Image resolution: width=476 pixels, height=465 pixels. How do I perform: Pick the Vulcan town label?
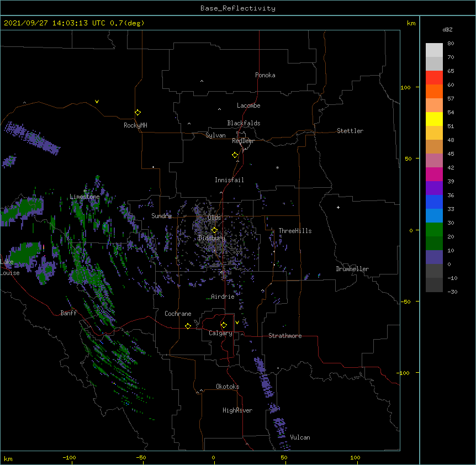click(x=300, y=437)
